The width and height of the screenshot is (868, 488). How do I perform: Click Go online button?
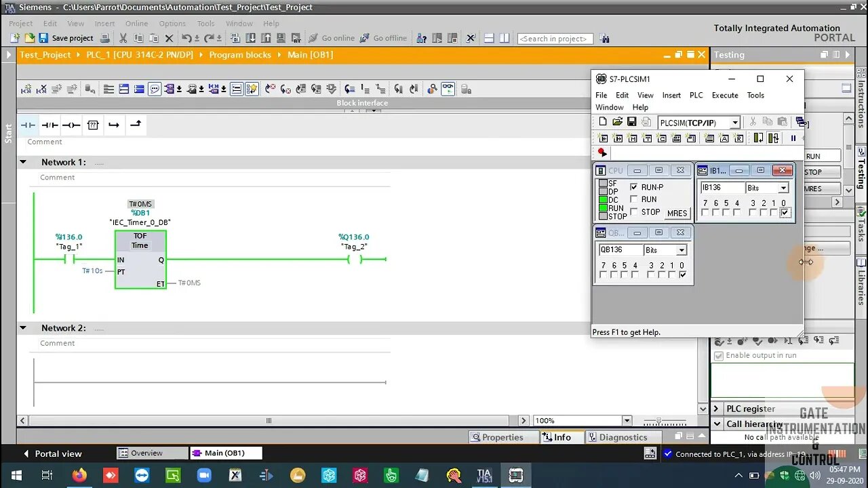click(x=331, y=38)
